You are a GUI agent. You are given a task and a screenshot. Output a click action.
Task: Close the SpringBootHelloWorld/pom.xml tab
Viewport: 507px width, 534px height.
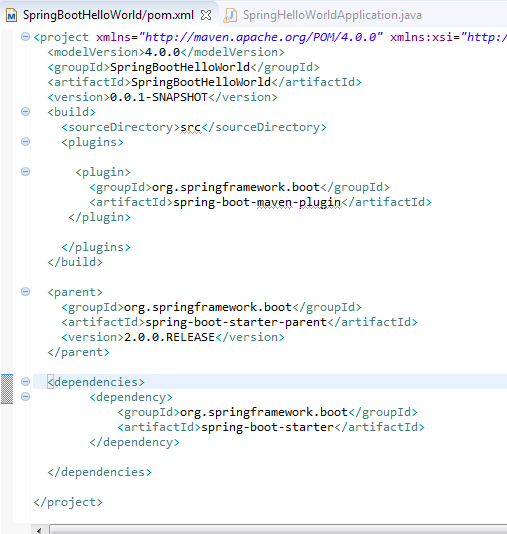[x=206, y=15]
